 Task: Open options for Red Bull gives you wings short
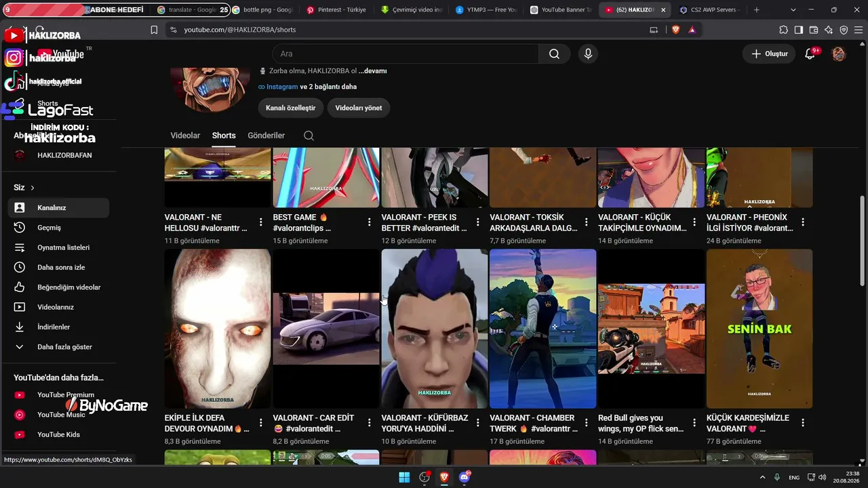[694, 423]
